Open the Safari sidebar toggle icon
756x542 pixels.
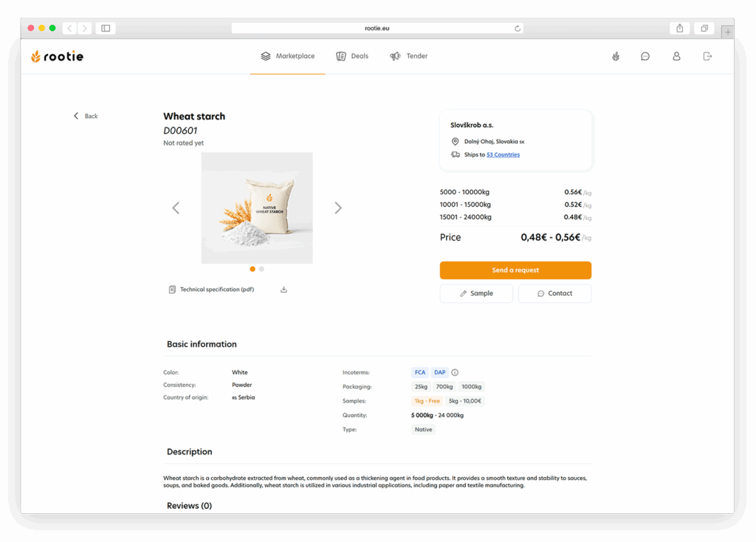coord(105,27)
